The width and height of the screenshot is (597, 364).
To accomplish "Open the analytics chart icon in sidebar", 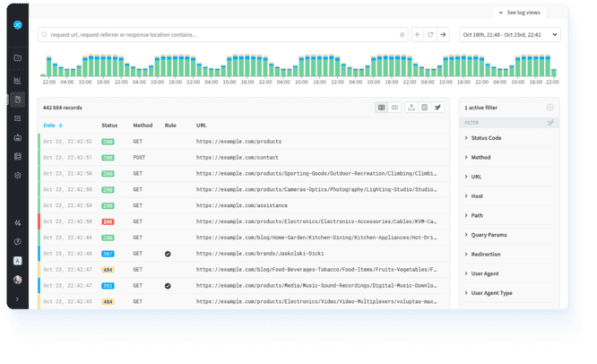I will (18, 81).
